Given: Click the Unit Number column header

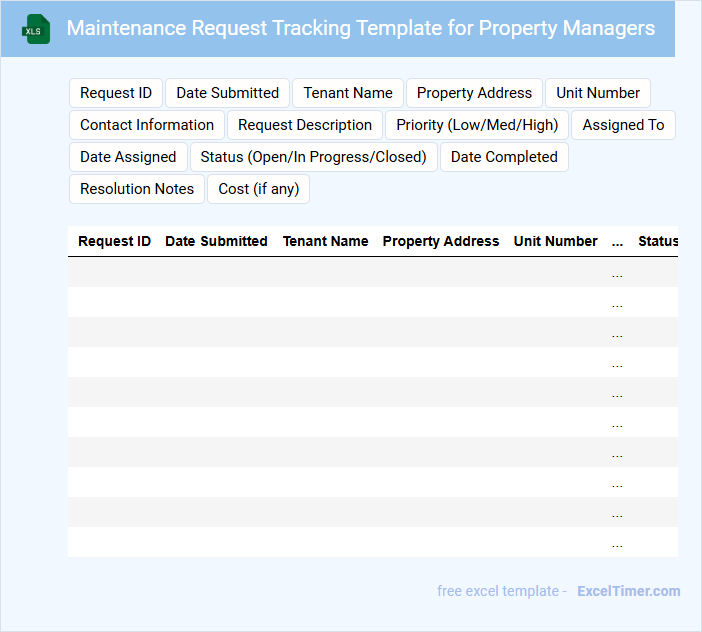Looking at the screenshot, I should 555,241.
